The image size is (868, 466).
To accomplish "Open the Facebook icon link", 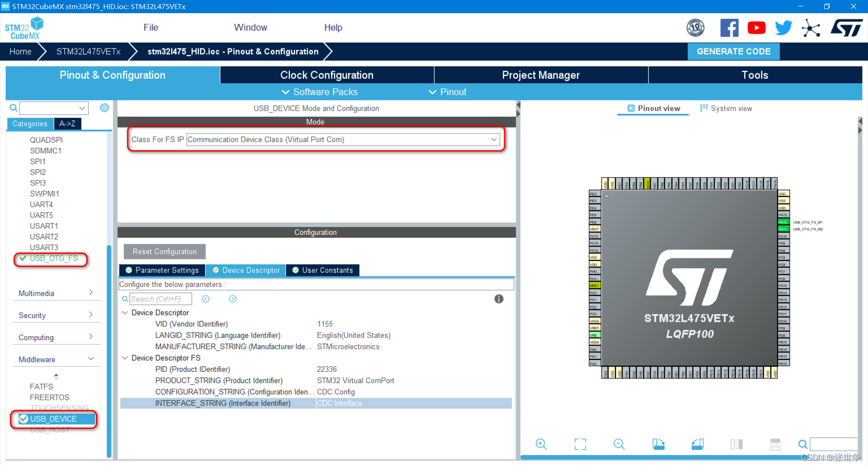I will coord(729,28).
